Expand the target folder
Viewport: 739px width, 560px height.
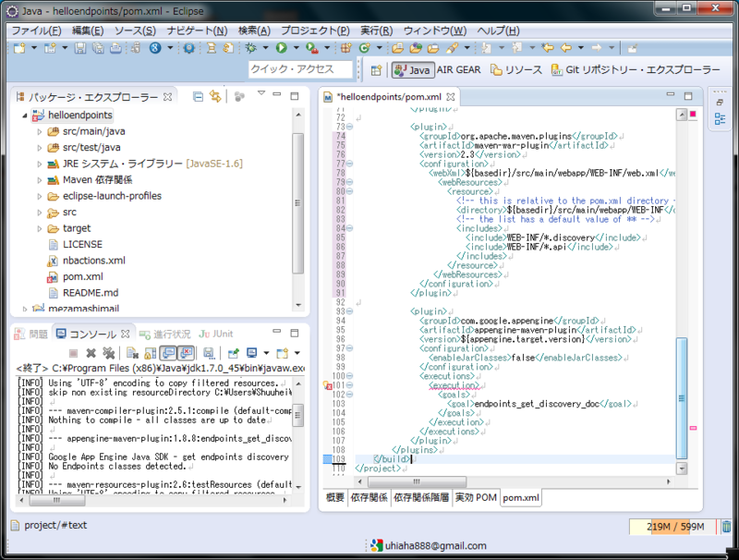point(40,228)
